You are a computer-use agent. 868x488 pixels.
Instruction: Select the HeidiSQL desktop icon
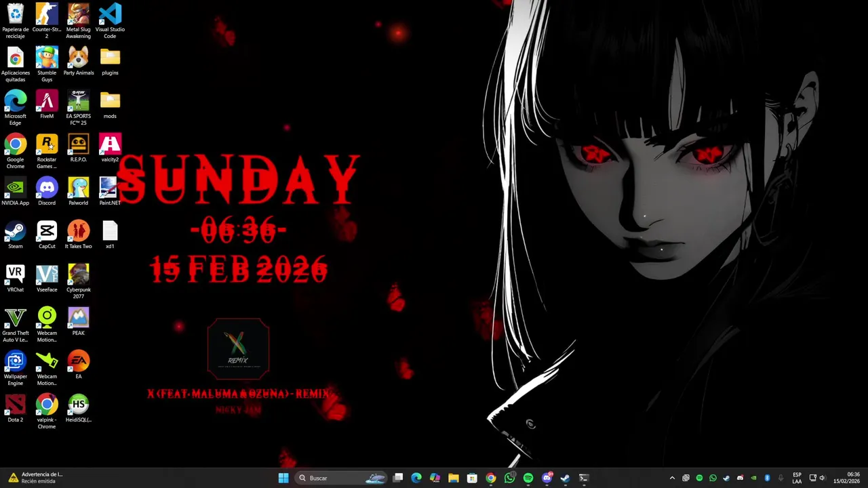point(78,408)
